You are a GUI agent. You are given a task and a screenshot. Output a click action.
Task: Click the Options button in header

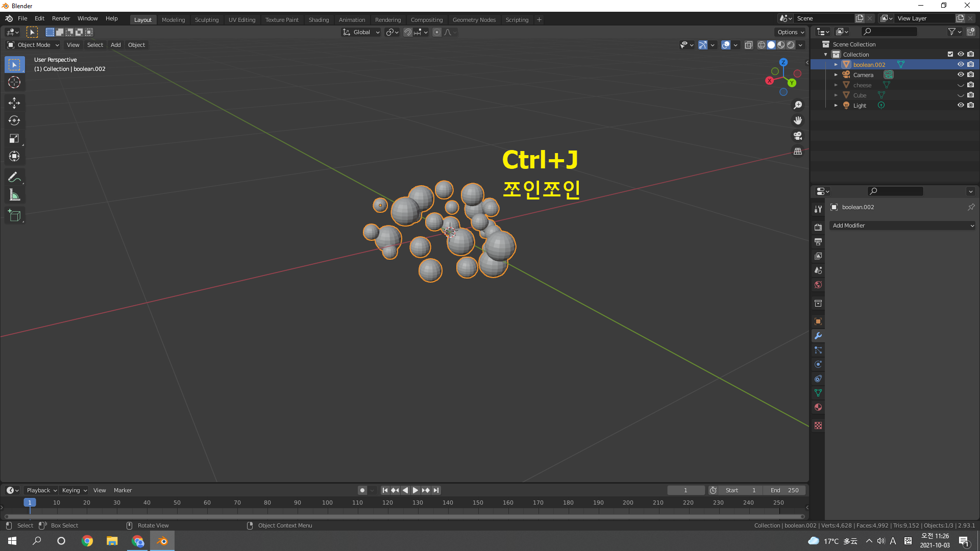tap(790, 32)
